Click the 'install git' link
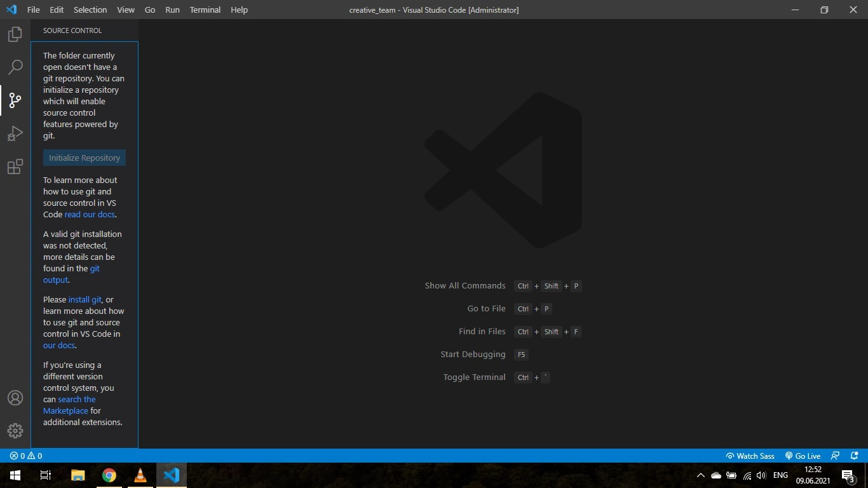Screen dimensions: 868x488 point(85,299)
